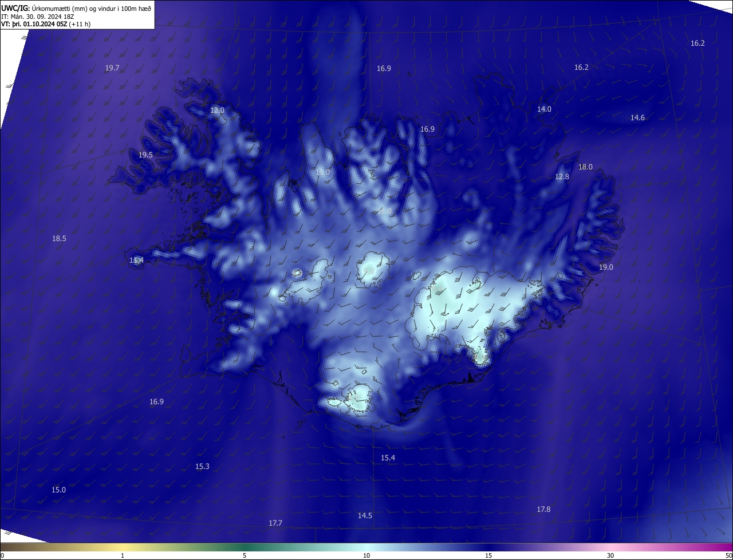This screenshot has height=560, width=733.
Task: Click the 18.5 value on the map
Action: (x=59, y=238)
